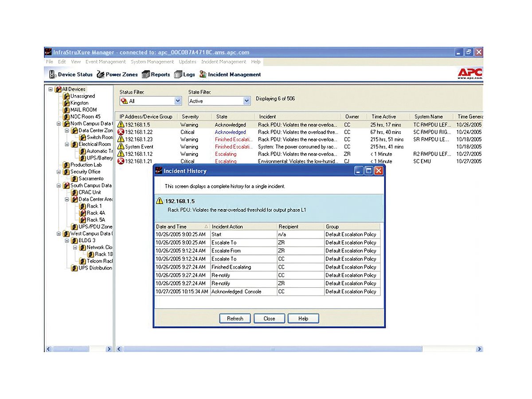
Task: Open the Edit menu
Action: coord(62,62)
